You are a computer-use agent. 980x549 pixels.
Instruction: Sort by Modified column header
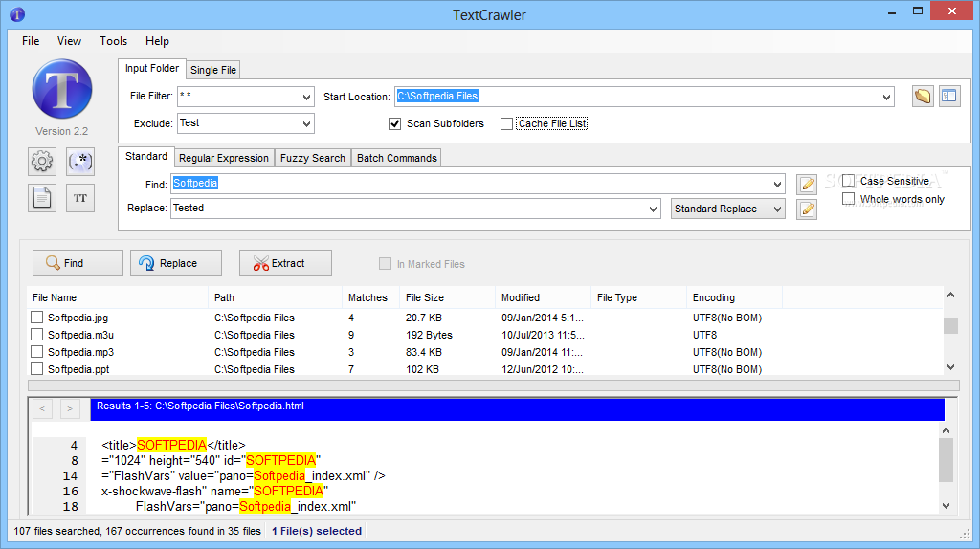click(x=544, y=297)
